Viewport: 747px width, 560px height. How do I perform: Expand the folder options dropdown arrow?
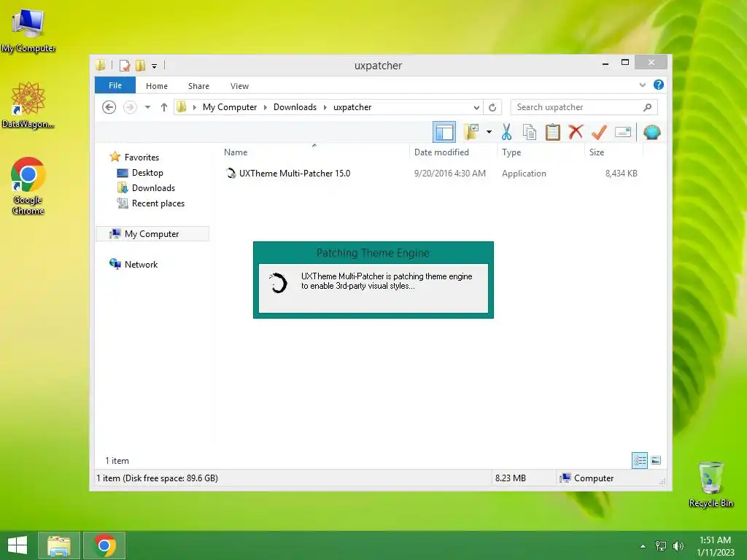point(489,132)
